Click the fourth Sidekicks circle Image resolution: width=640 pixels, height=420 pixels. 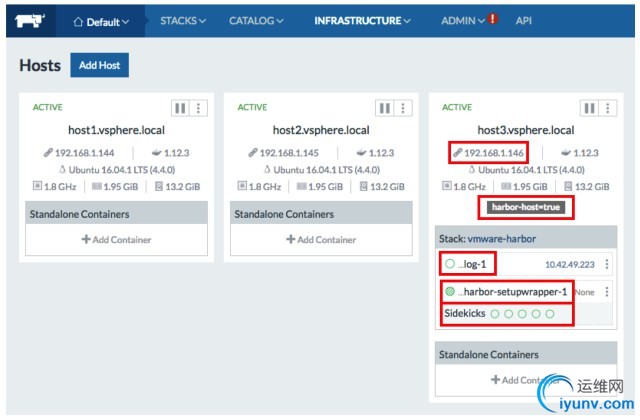pyautogui.click(x=536, y=314)
